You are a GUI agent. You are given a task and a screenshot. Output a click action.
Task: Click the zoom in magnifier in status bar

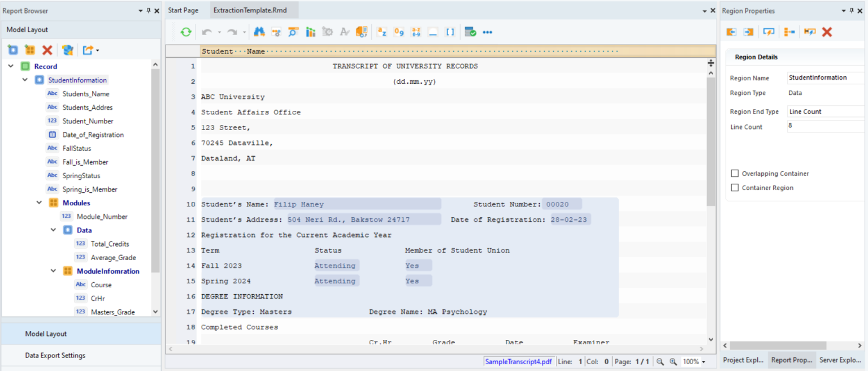(x=673, y=361)
